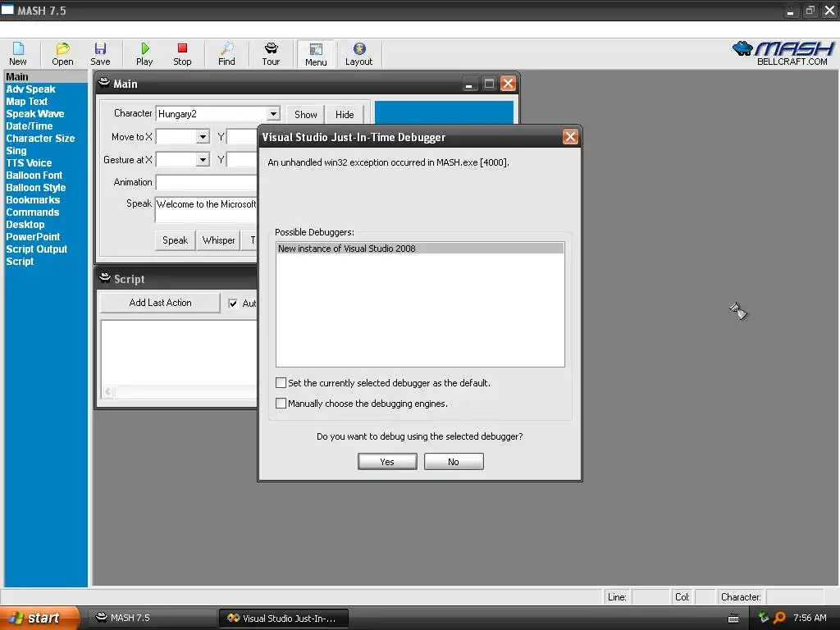
Task: Click the Script window title icon
Action: coord(104,278)
